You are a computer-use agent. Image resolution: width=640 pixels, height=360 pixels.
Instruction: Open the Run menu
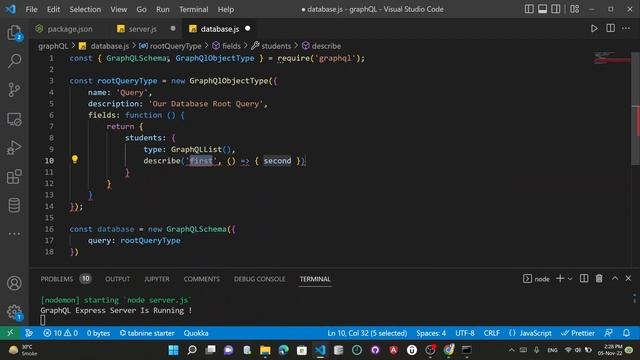point(162,9)
